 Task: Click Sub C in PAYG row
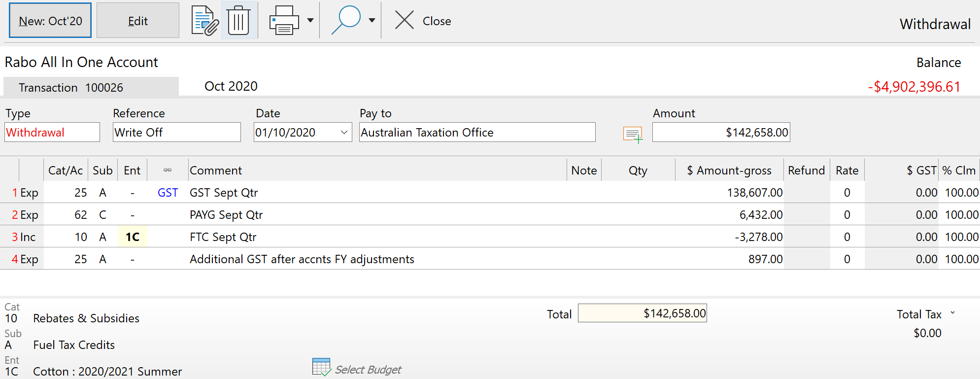pos(102,215)
